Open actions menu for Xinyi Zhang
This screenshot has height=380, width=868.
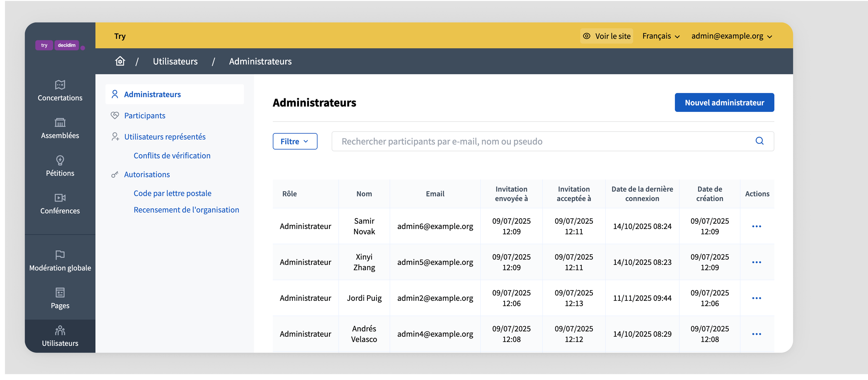756,262
